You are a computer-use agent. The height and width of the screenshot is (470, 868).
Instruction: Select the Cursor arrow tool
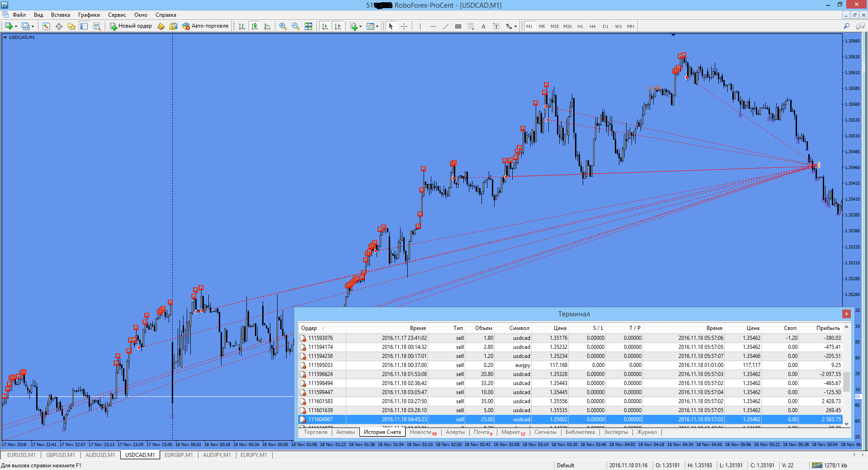point(391,26)
